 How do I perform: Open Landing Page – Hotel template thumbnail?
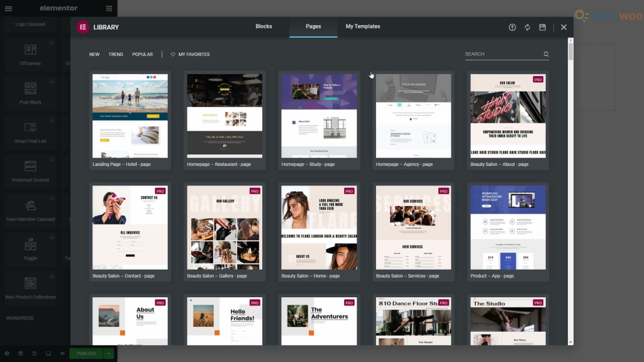[x=130, y=116]
